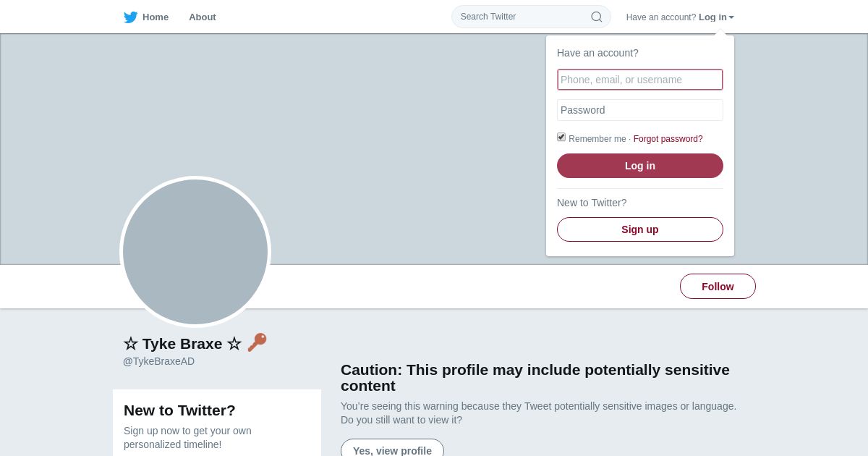Image resolution: width=868 pixels, height=456 pixels.
Task: Focus the Password field
Action: click(639, 110)
